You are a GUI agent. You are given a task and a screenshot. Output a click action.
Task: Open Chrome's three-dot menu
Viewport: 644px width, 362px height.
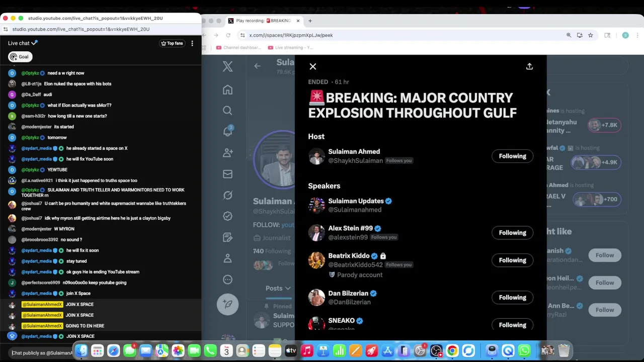pos(638,35)
